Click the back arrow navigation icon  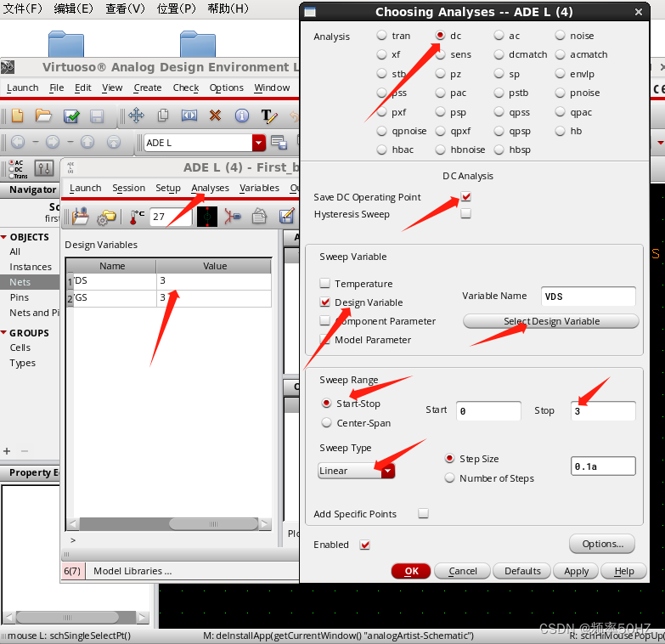pyautogui.click(x=18, y=142)
